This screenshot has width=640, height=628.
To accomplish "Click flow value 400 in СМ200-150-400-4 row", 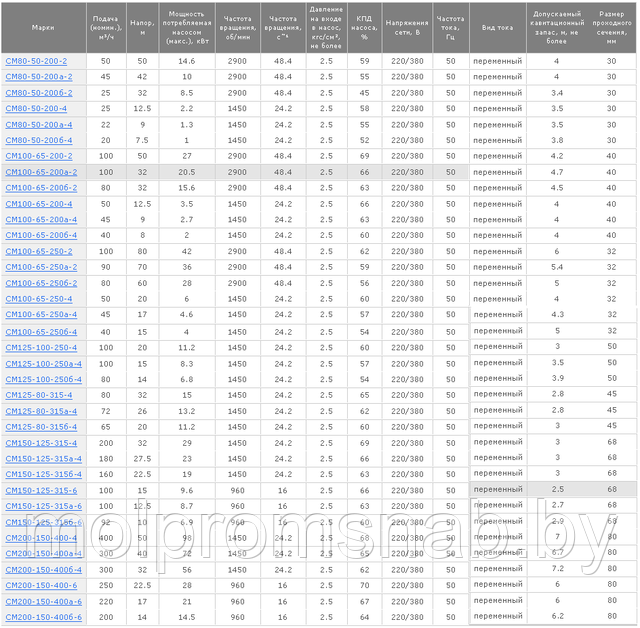I will coord(106,538).
